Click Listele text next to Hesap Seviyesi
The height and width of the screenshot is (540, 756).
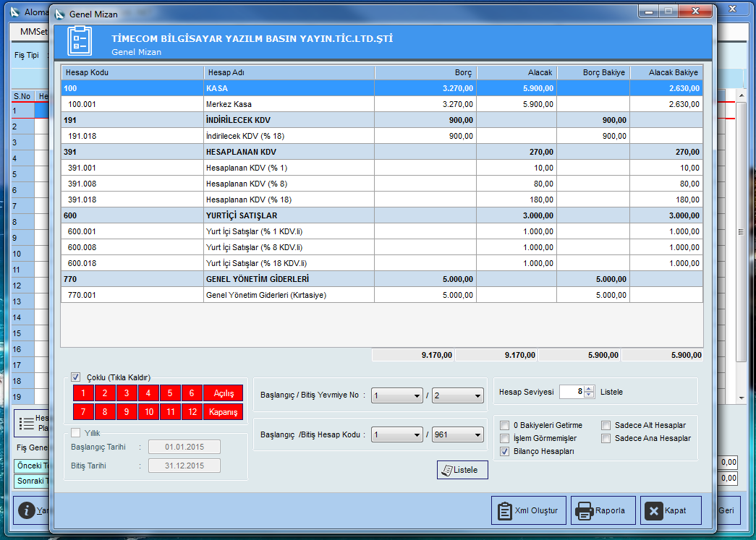pyautogui.click(x=611, y=392)
